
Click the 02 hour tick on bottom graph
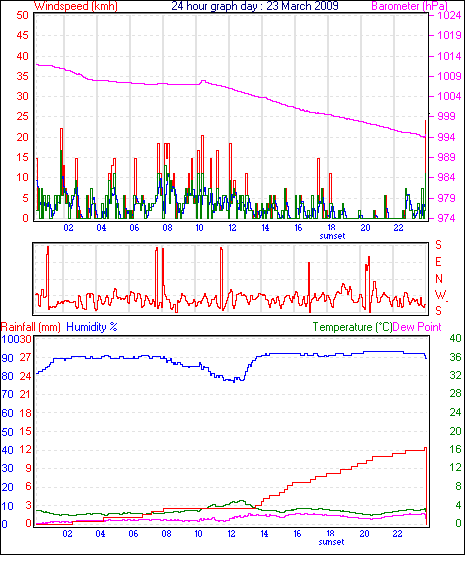coord(67,534)
